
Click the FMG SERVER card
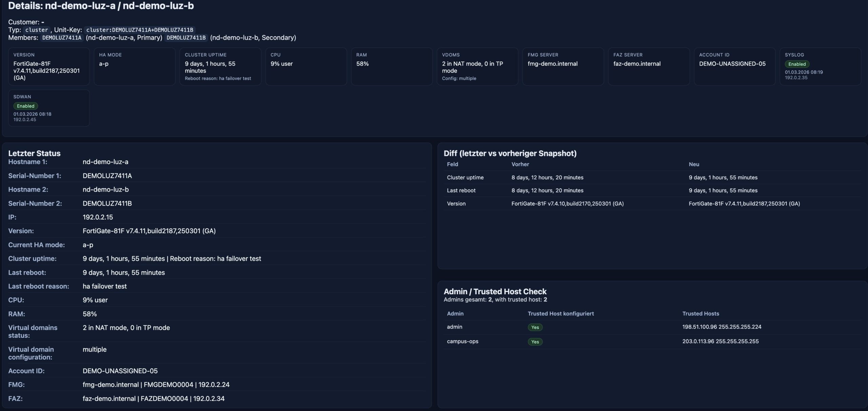click(563, 66)
